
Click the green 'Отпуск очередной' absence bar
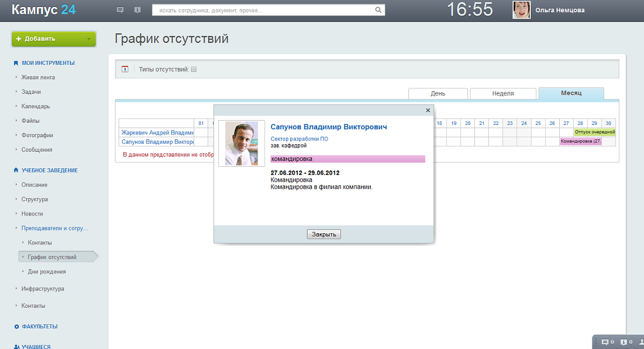tap(594, 132)
